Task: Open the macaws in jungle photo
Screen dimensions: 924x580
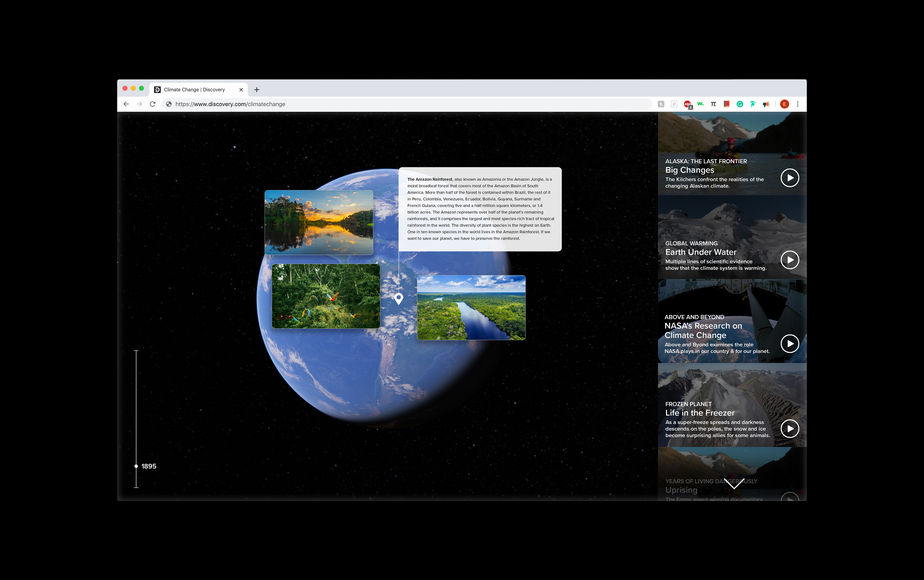Action: (x=326, y=296)
